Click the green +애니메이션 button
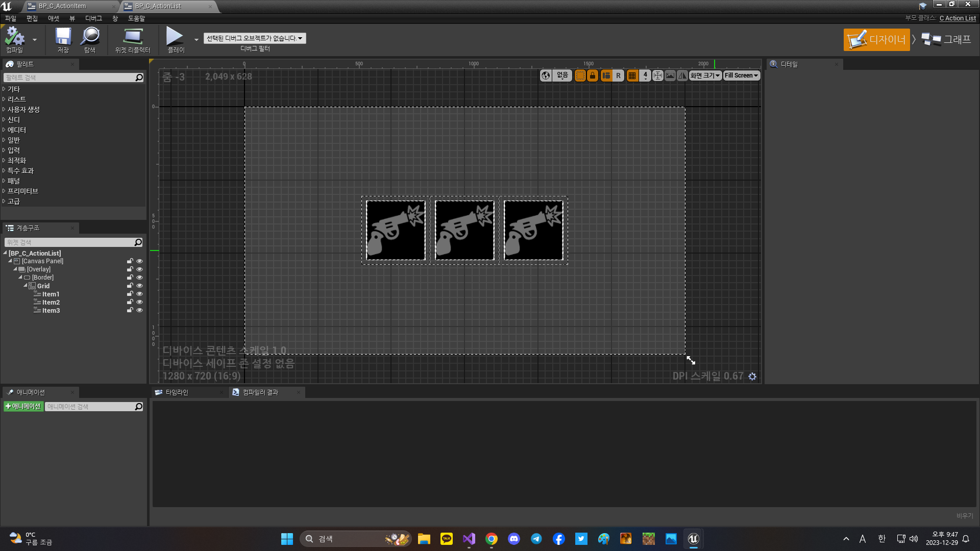Viewport: 980px width, 551px height. (x=23, y=407)
